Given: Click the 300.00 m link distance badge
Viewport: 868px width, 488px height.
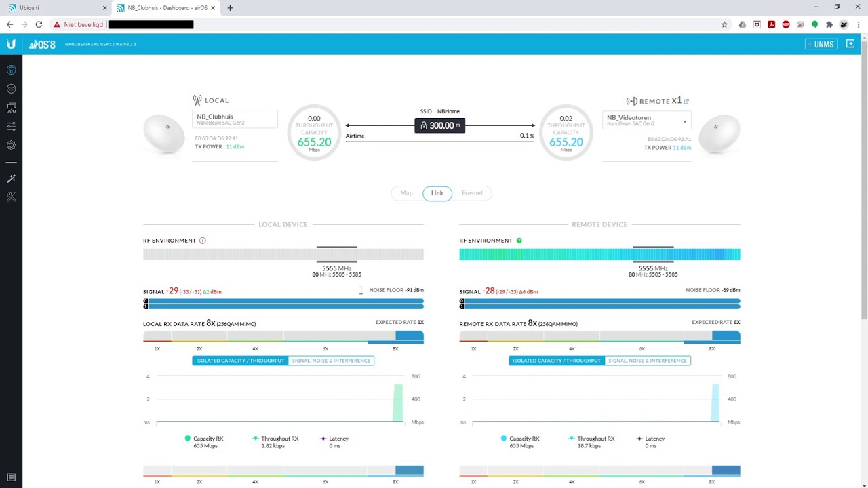Looking at the screenshot, I should tap(440, 125).
